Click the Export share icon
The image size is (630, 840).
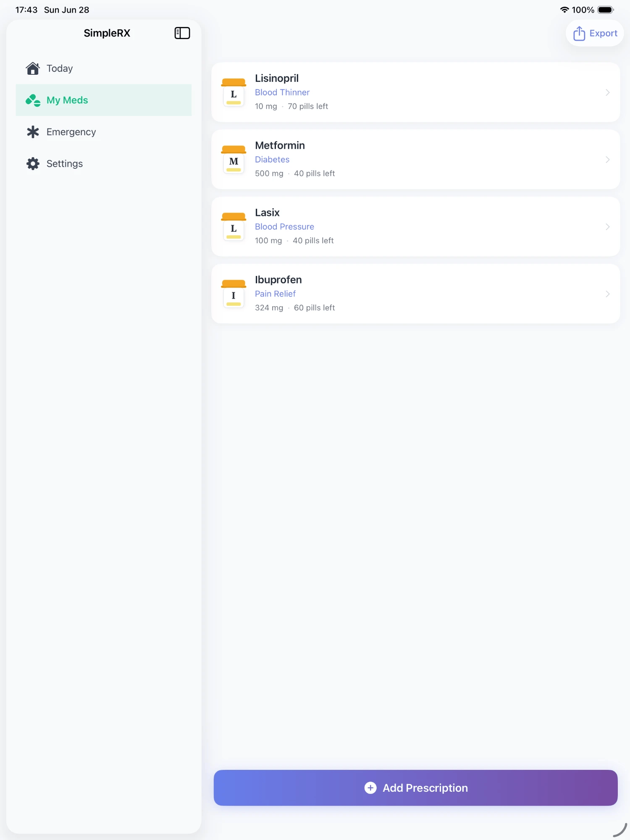(579, 33)
